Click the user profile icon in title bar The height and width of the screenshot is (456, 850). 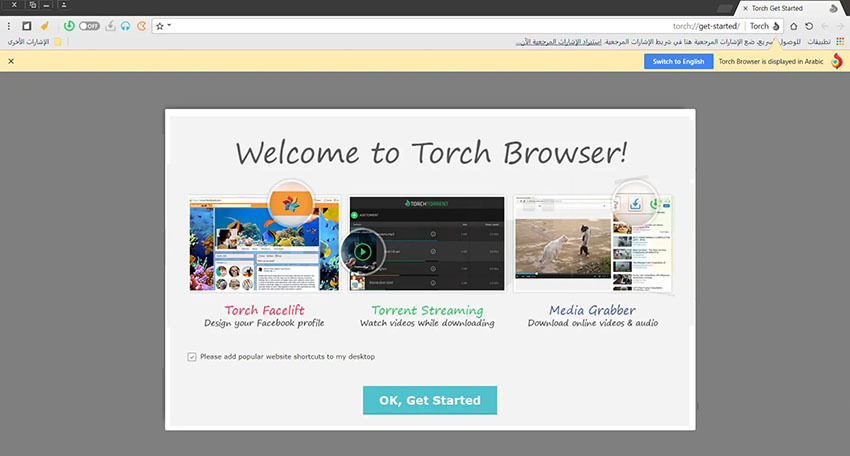pos(63,5)
